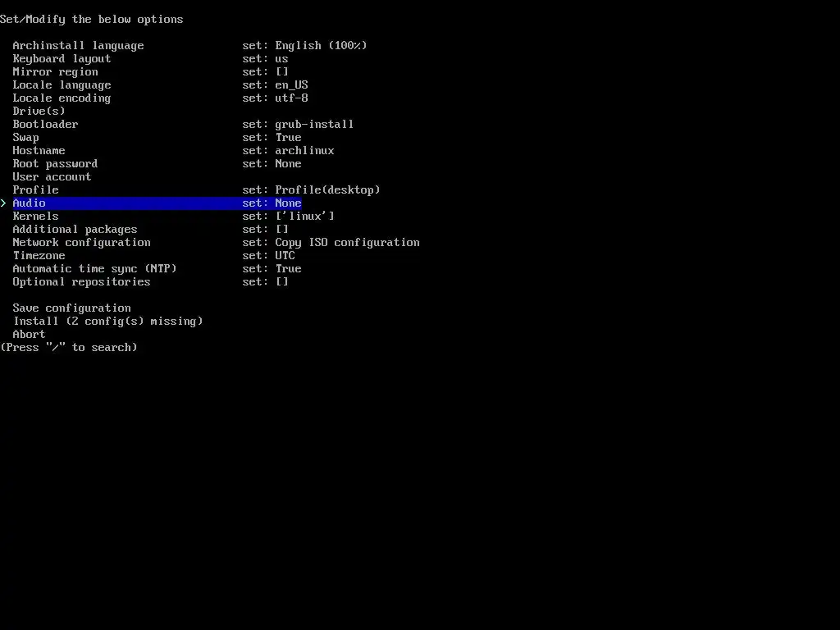This screenshot has width=840, height=630.
Task: Choose the Abort option
Action: coord(29,335)
